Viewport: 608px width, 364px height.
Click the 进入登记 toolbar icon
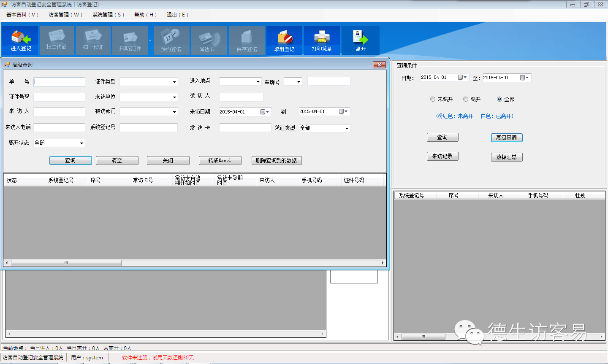tap(20, 40)
